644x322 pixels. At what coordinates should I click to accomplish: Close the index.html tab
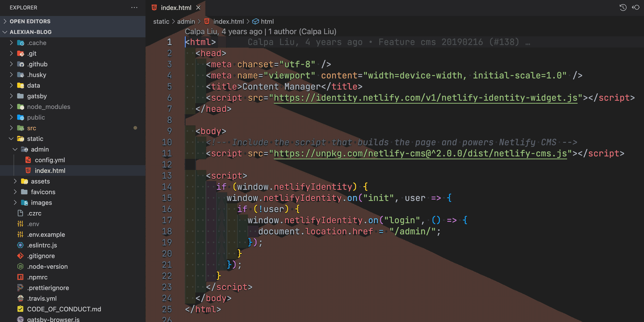point(198,8)
